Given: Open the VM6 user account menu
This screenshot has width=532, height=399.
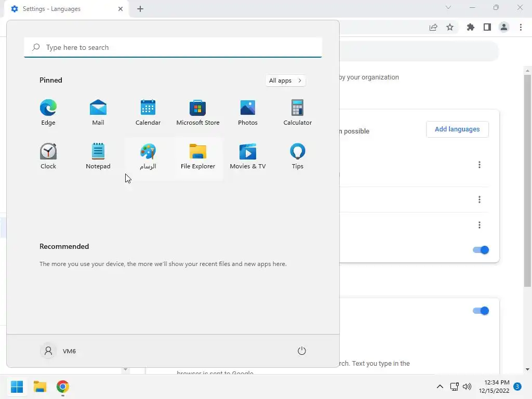Looking at the screenshot, I should coord(58,351).
